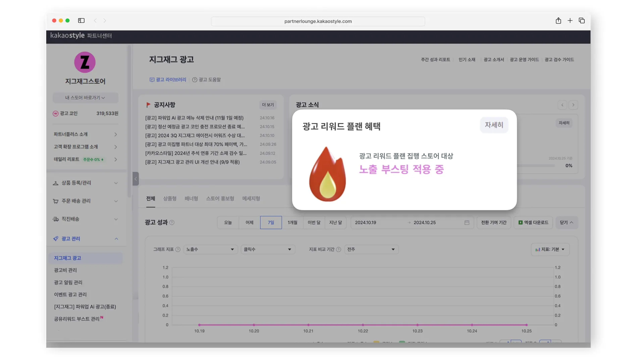The image size is (644, 362).
Task: Show the next 광고 소식 card
Action: (x=573, y=105)
